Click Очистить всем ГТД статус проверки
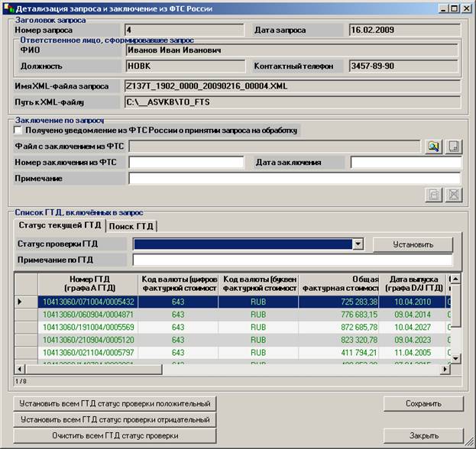Screen dimensions: 476x449 [115, 435]
